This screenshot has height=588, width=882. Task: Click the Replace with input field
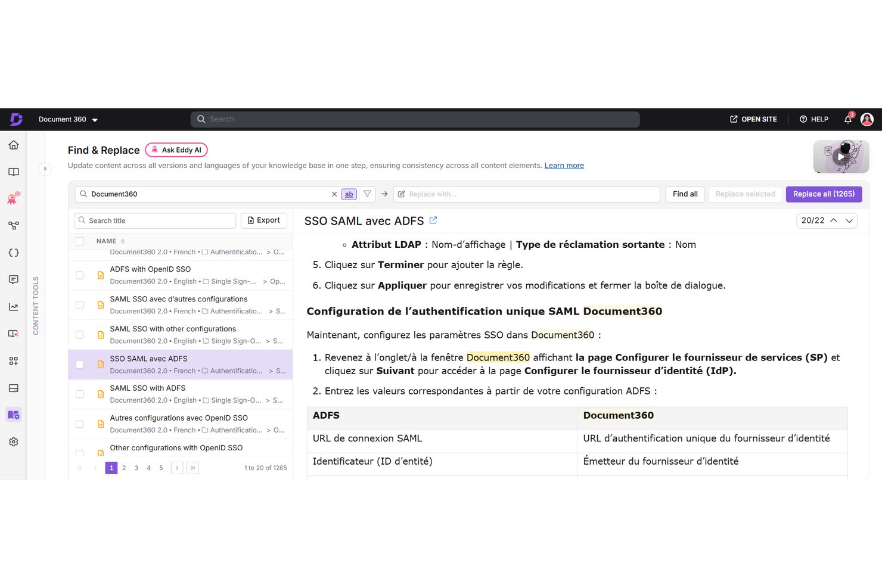click(526, 194)
